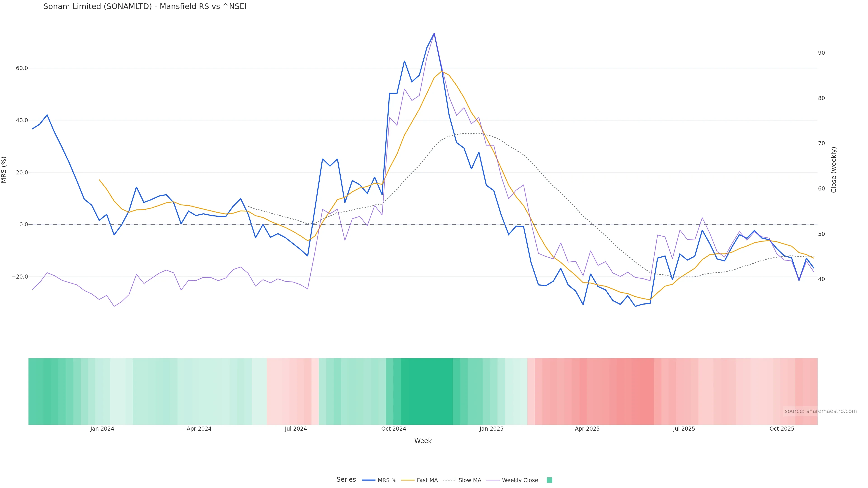Screen dimensions: 868x488
Task: Click the 60.0 MRS y-axis tick label
Action: [x=22, y=68]
